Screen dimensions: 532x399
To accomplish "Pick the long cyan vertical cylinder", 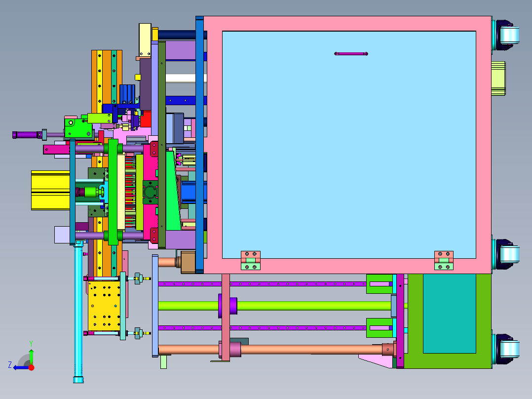I will 78,312.
